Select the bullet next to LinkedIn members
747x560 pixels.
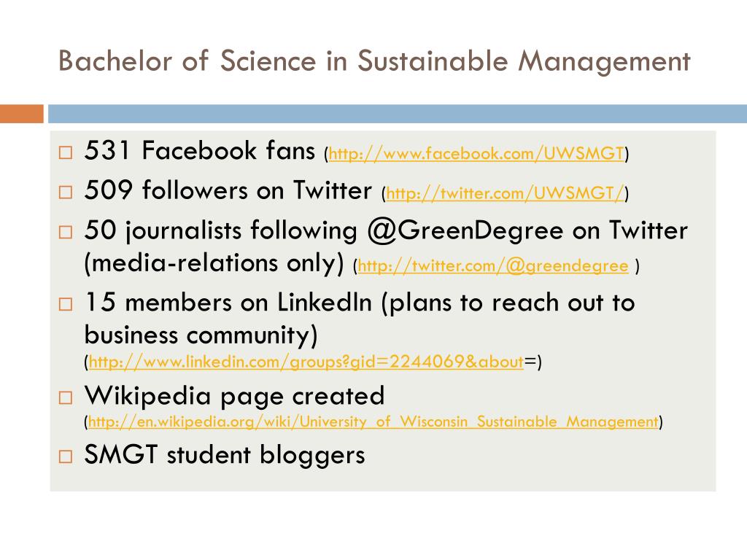65,304
